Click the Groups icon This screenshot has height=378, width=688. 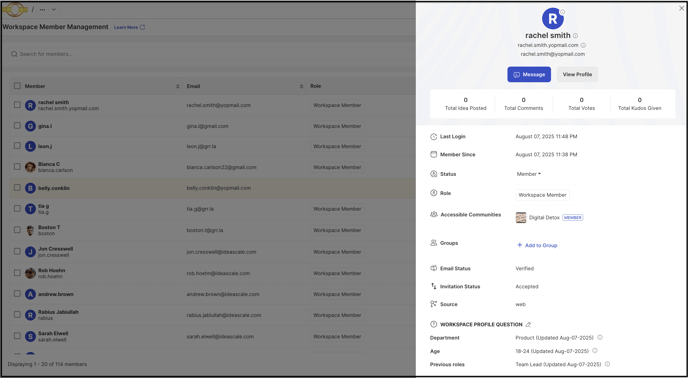(434, 243)
